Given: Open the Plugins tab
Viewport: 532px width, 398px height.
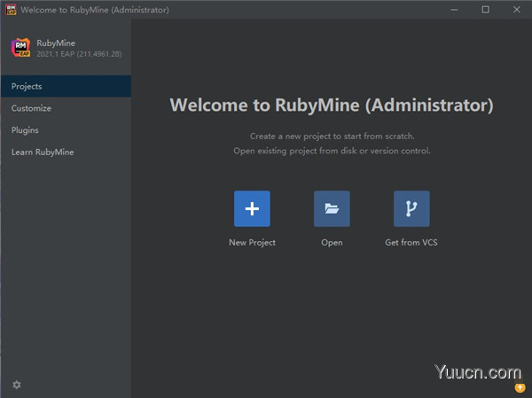Looking at the screenshot, I should (66, 130).
